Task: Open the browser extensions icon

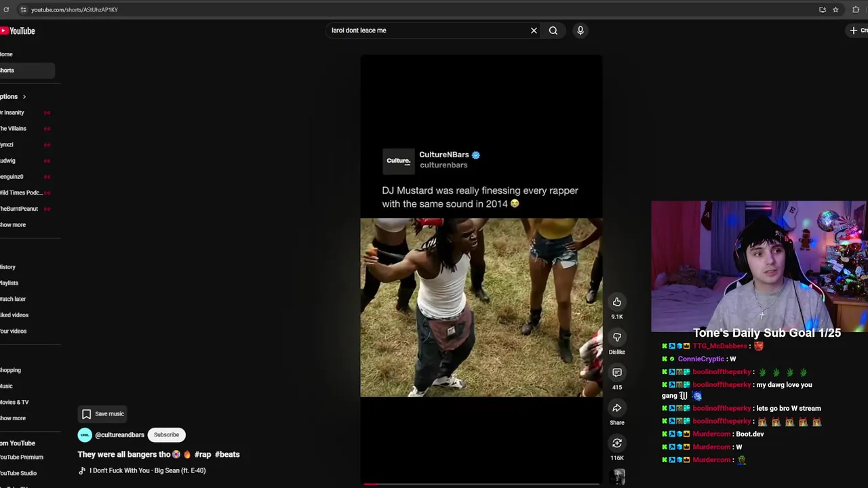Action: 856,9
